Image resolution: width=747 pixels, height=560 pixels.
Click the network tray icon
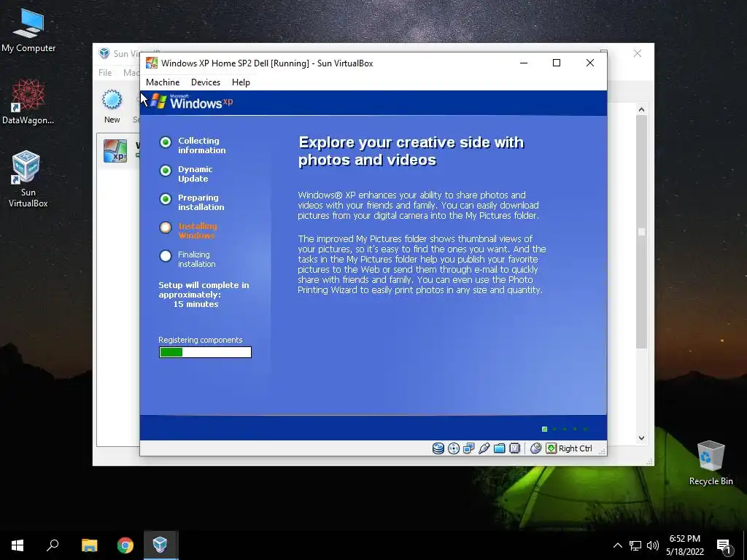635,545
